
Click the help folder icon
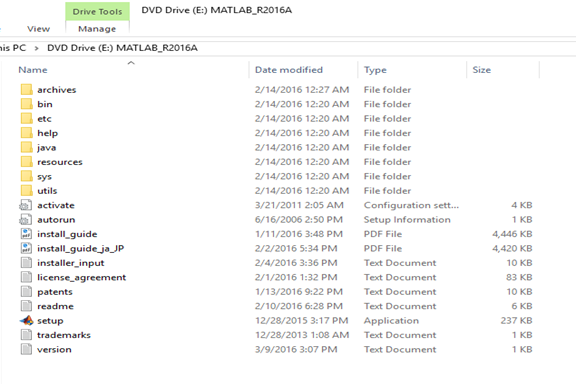[26, 133]
